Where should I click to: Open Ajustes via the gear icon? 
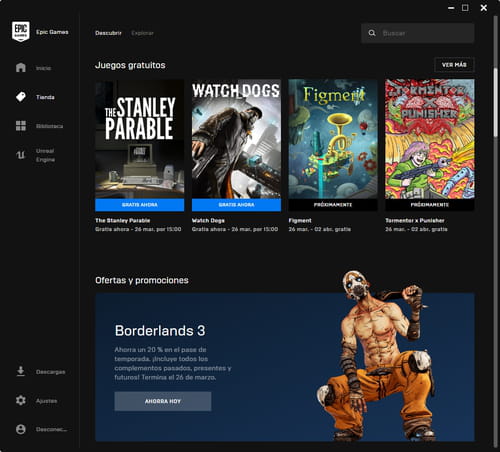tap(21, 400)
